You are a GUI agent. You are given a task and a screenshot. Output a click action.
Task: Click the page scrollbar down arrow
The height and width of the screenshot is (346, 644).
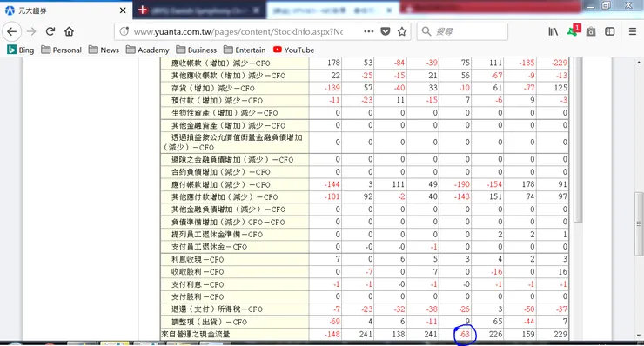coord(639,336)
